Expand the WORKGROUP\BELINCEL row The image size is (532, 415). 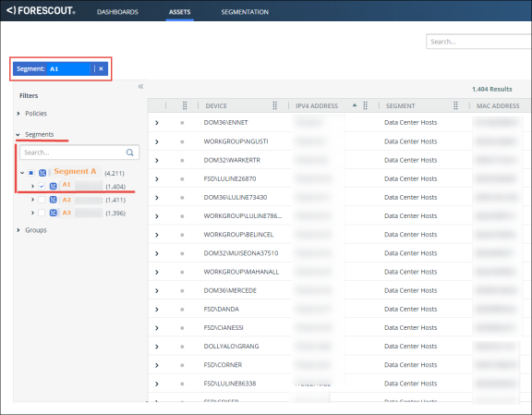[157, 235]
